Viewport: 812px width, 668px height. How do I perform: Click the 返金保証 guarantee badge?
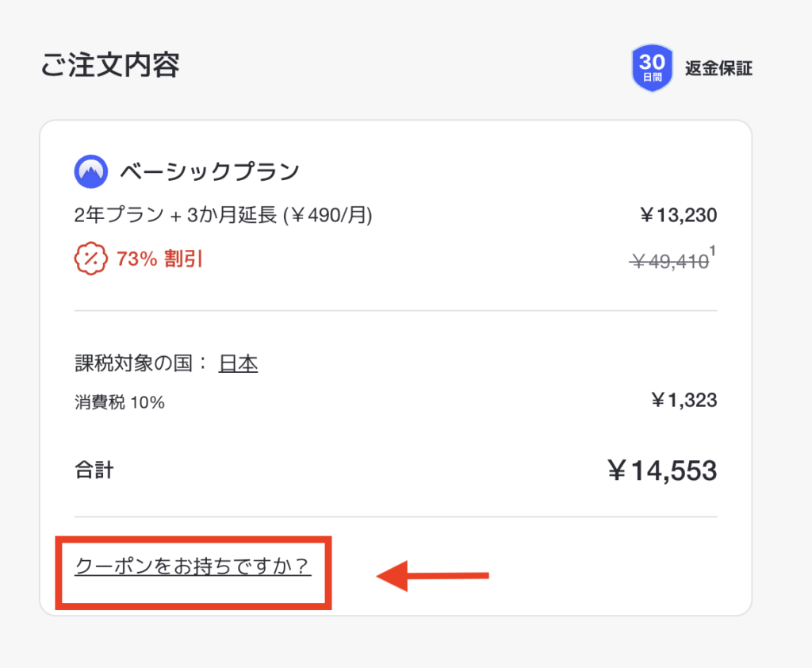tap(718, 69)
